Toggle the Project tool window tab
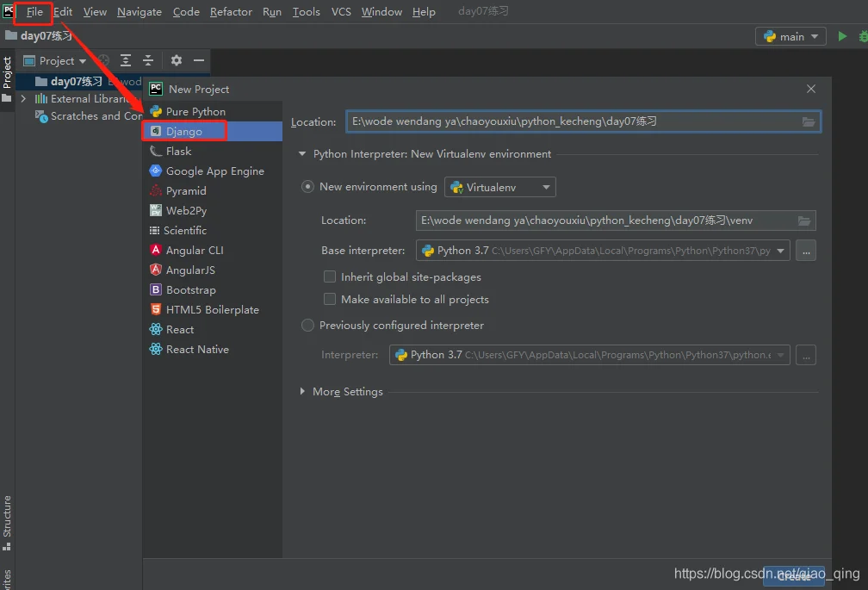This screenshot has height=590, width=868. pyautogui.click(x=7, y=79)
